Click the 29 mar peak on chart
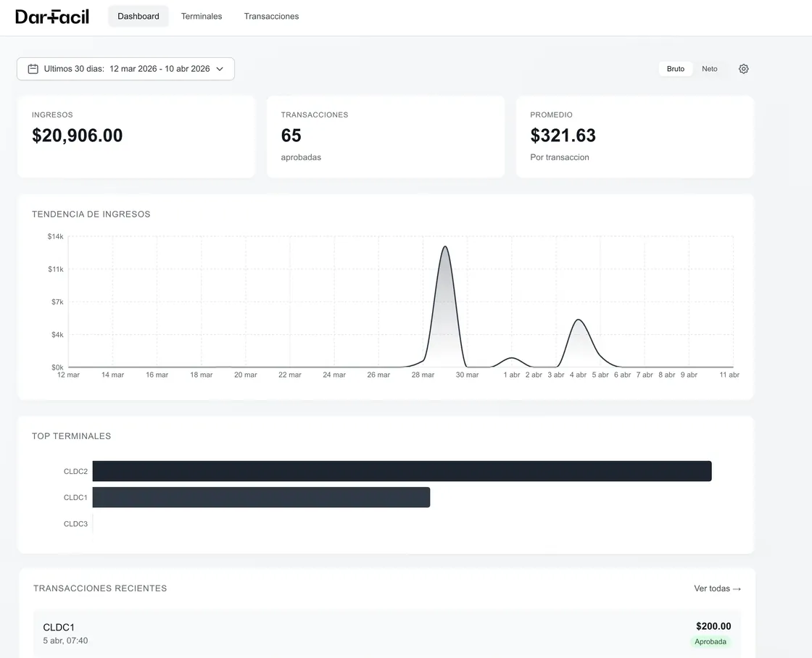This screenshot has height=658, width=812. click(x=445, y=247)
